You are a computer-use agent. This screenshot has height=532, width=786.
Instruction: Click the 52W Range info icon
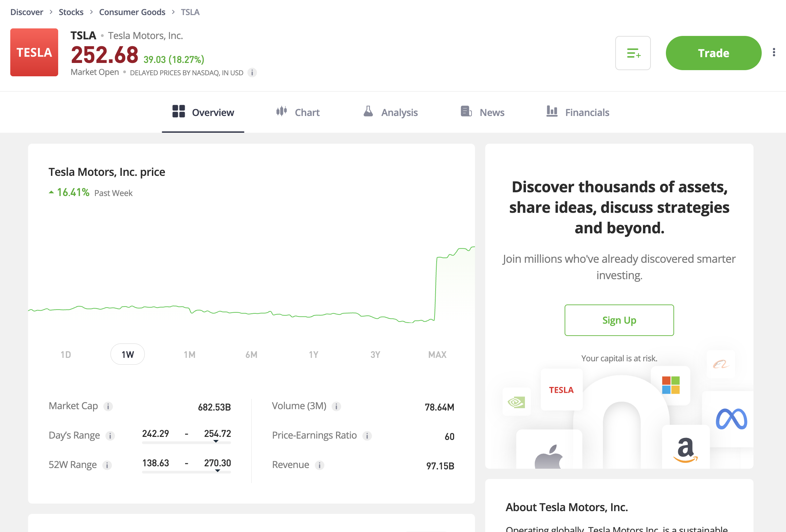[x=107, y=465]
